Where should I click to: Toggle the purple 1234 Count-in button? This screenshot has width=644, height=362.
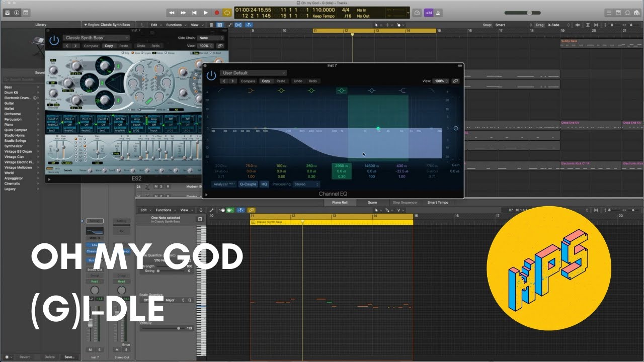pyautogui.click(x=428, y=13)
